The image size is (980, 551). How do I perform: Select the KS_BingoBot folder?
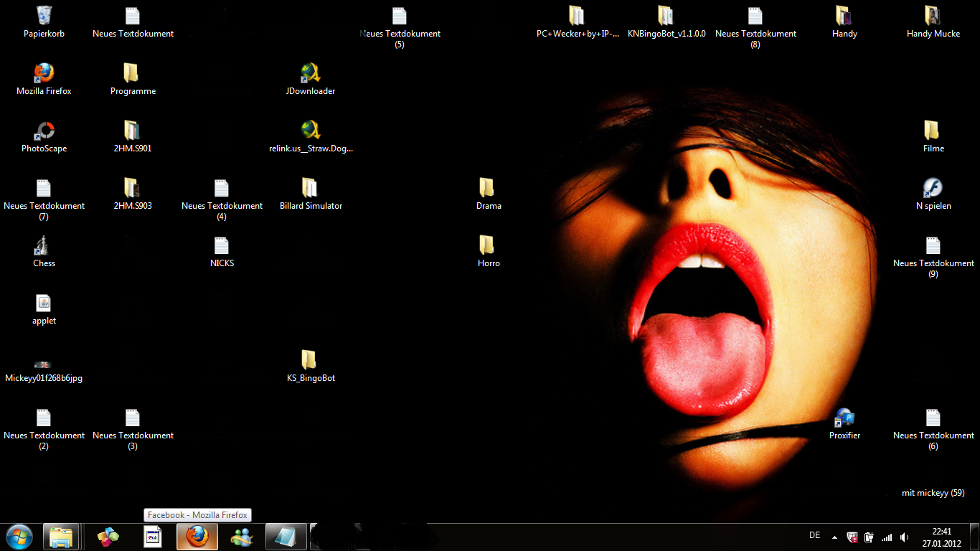310,360
